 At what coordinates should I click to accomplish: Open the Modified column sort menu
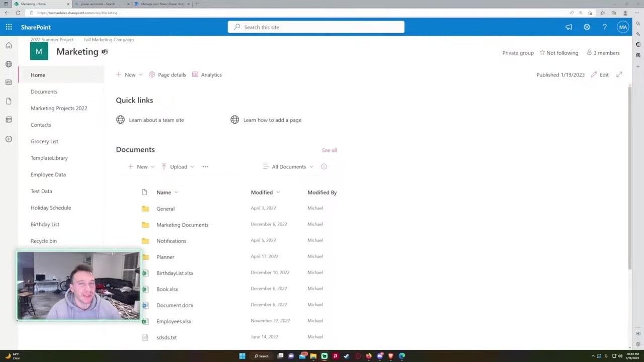265,192
